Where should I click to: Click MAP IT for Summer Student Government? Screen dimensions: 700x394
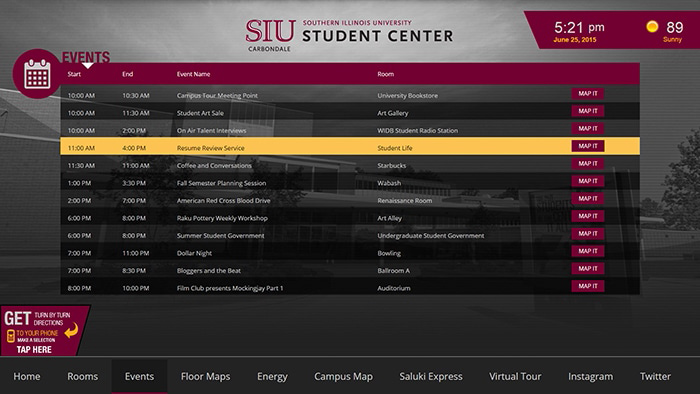point(588,234)
